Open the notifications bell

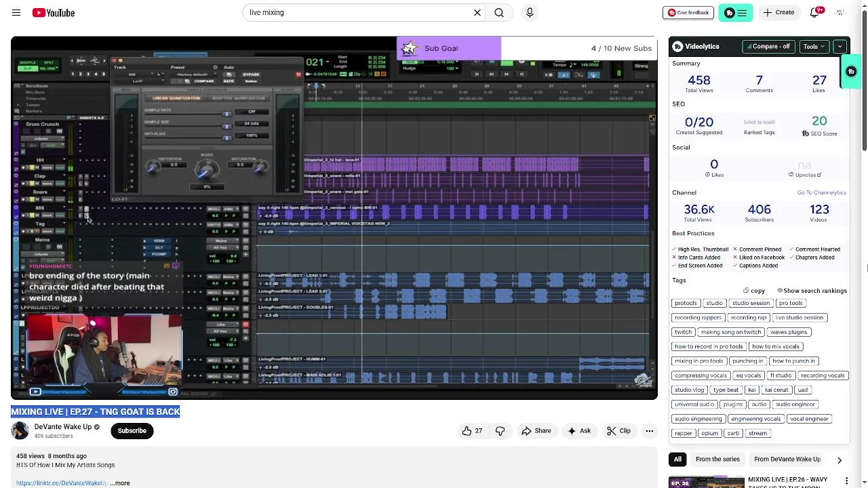[815, 12]
